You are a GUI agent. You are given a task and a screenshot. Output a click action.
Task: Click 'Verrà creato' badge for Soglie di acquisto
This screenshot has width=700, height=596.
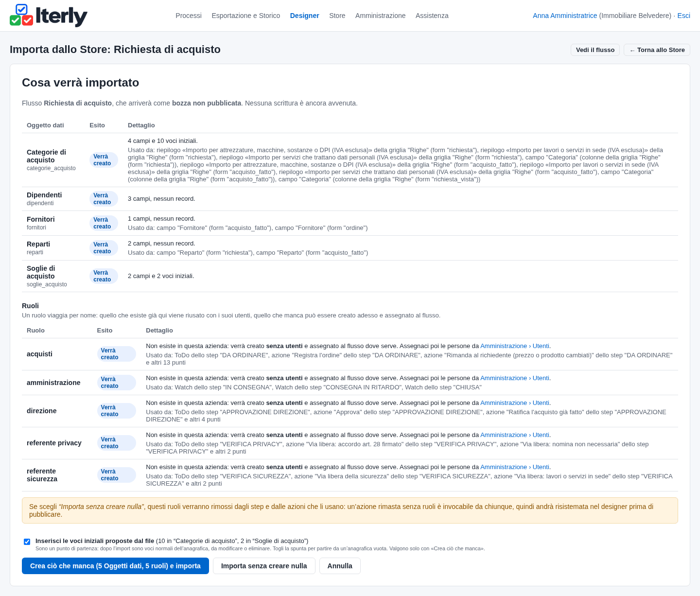point(104,276)
